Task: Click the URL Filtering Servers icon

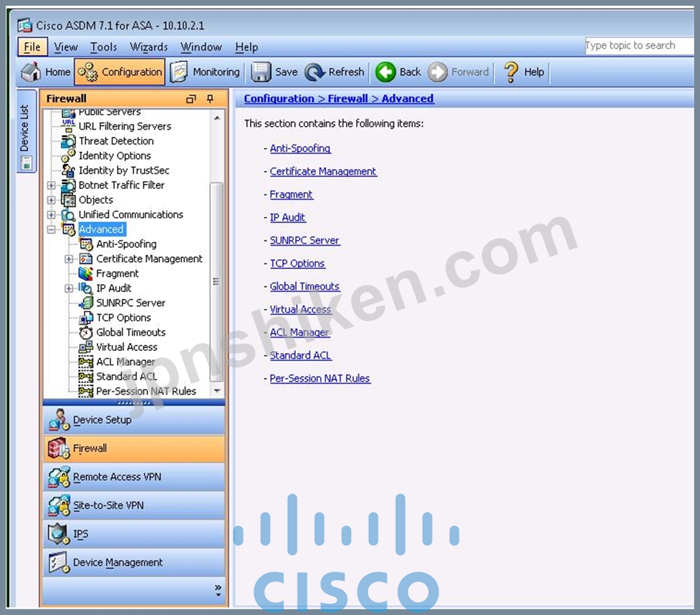Action: point(68,126)
